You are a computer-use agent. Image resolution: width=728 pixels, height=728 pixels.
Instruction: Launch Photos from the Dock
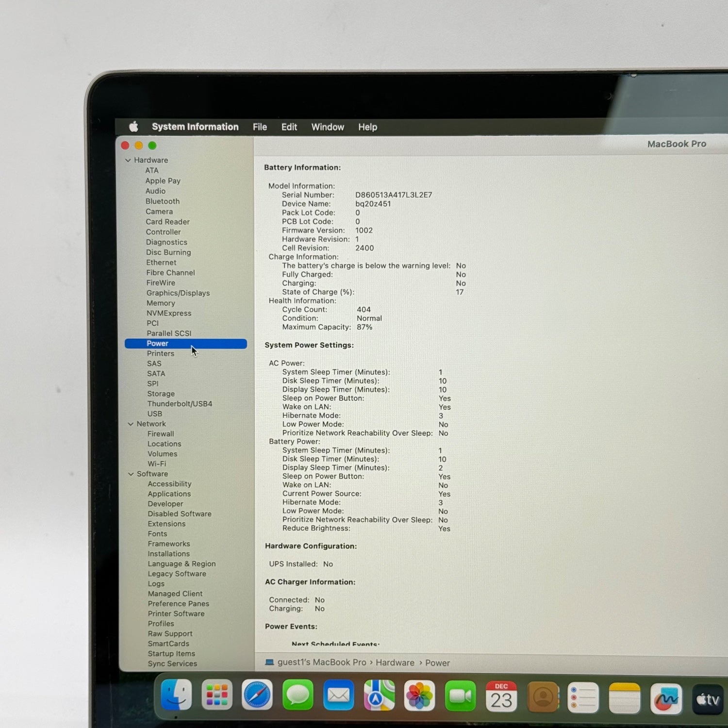(419, 696)
